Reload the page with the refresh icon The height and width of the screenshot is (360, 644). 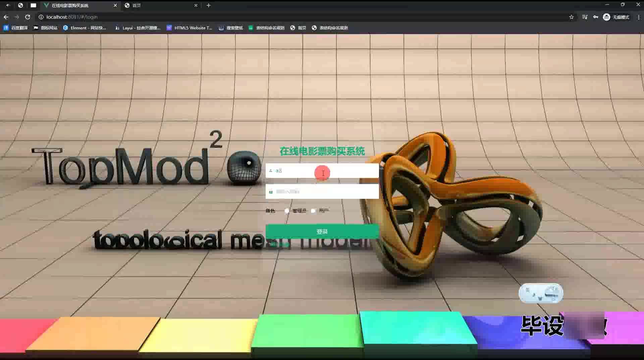coord(28,17)
